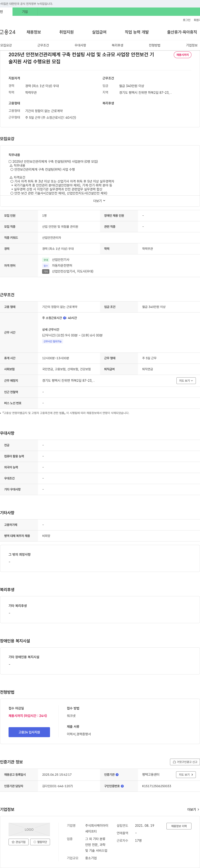Click the 구인인증번호 value K151712506250033
Viewport: 200px width, 868px height.
[157, 786]
